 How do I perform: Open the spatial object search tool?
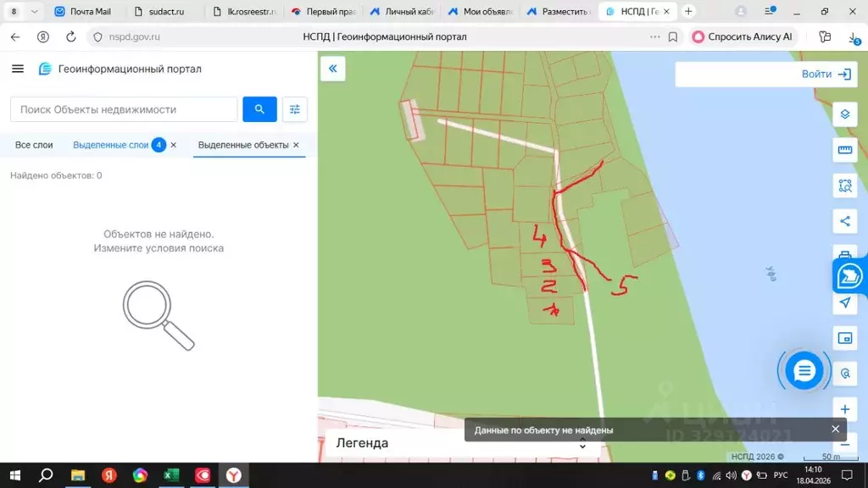(x=845, y=186)
